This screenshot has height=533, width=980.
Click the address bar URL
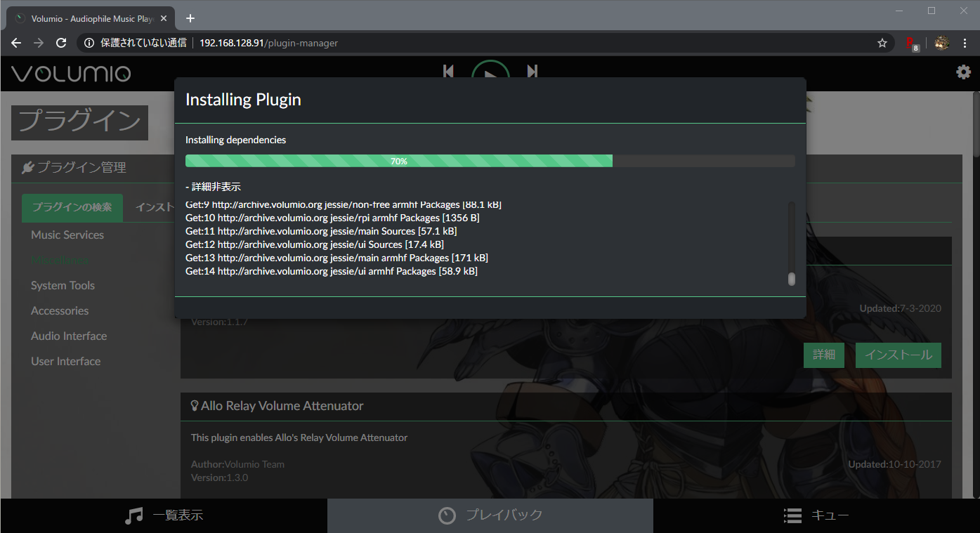coord(268,43)
